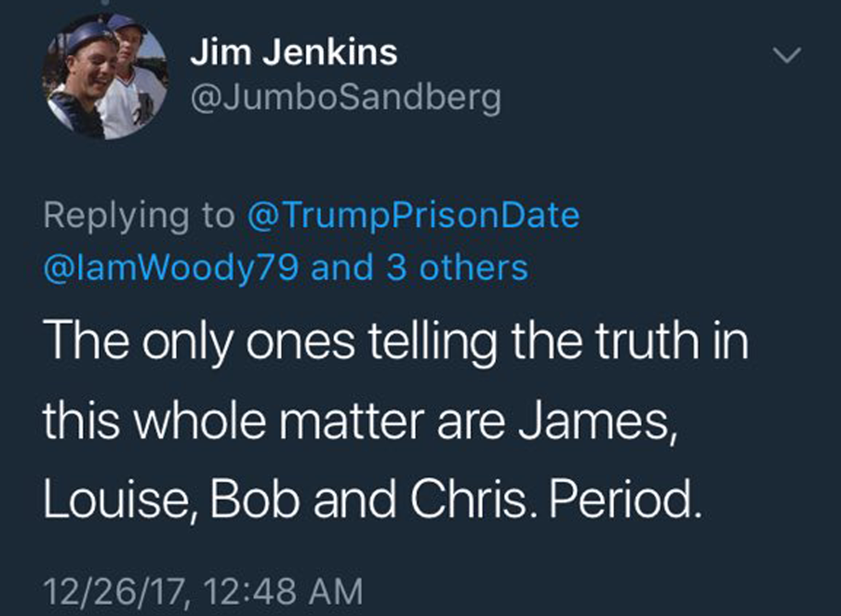Open the @TrumpPrisonDate mention
Viewport: 841px width, 616px height.
point(413,215)
